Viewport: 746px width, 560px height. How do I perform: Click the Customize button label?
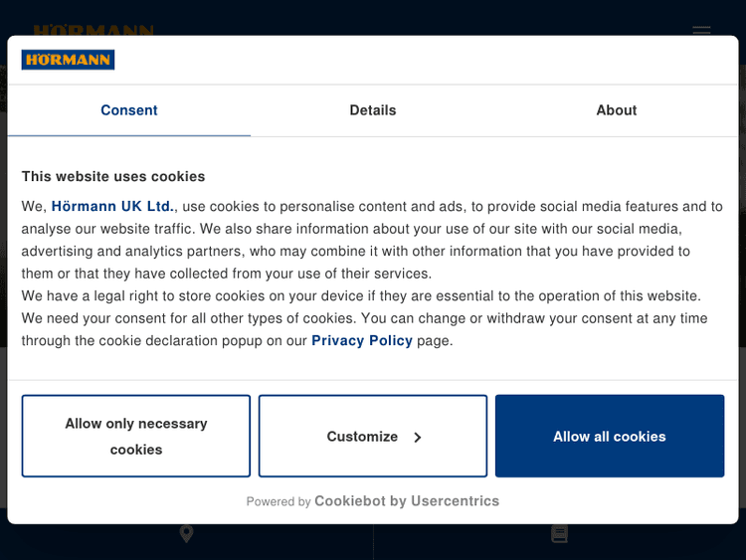[362, 437]
